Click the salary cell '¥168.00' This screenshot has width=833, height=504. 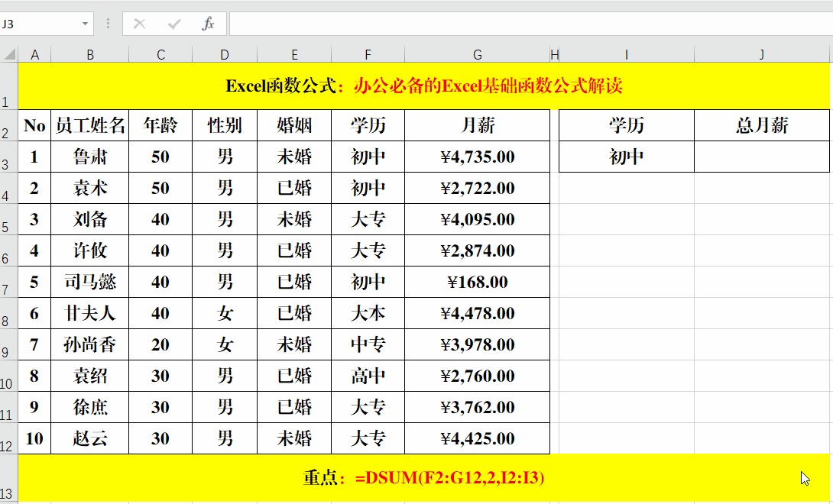pos(477,282)
